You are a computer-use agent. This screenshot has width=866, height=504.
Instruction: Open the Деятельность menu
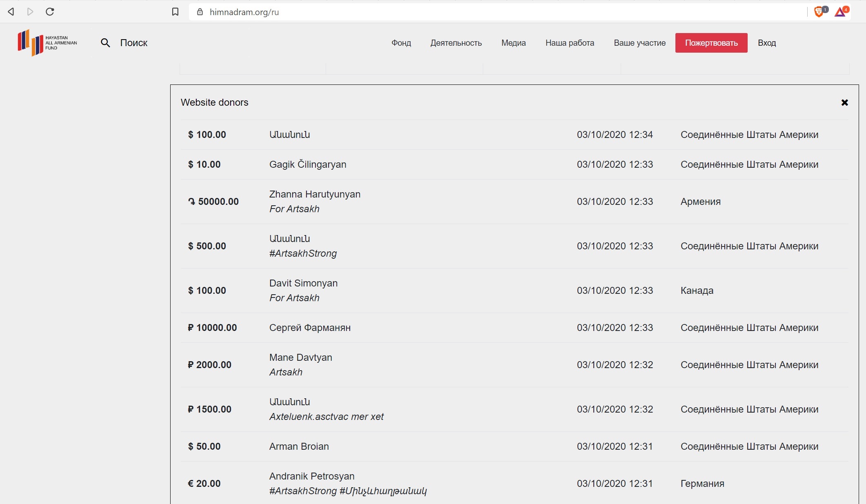pyautogui.click(x=456, y=43)
